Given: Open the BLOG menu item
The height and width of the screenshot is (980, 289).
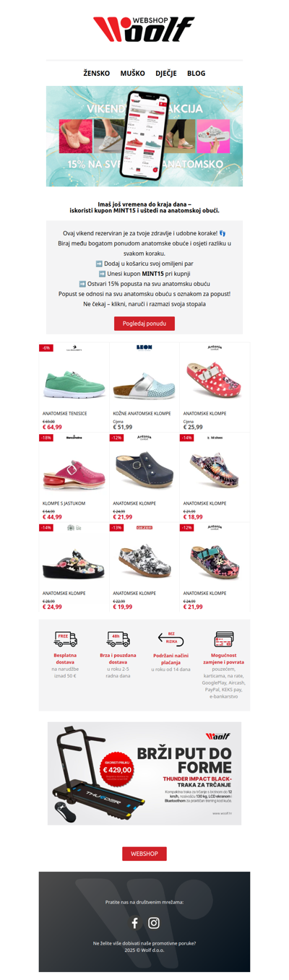Looking at the screenshot, I should pyautogui.click(x=197, y=73).
